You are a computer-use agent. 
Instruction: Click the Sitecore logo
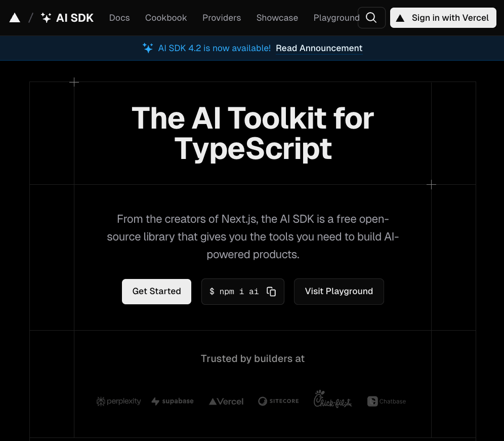tap(278, 401)
